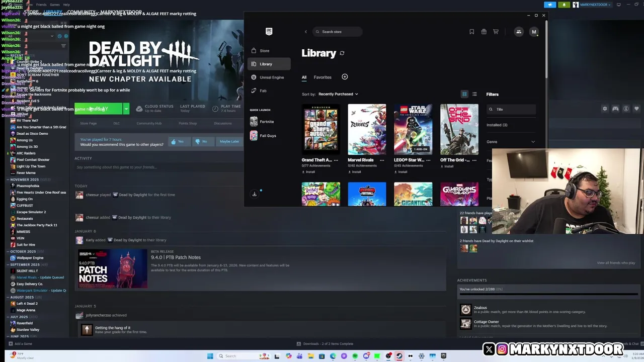This screenshot has width=644, height=362.
Task: Expand the Genre filter
Action: point(511,142)
